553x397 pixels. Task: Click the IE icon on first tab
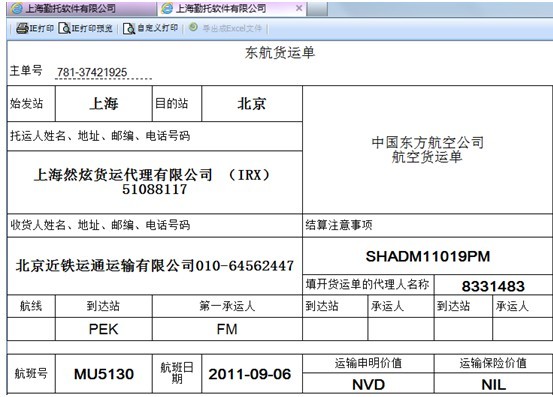tap(17, 8)
